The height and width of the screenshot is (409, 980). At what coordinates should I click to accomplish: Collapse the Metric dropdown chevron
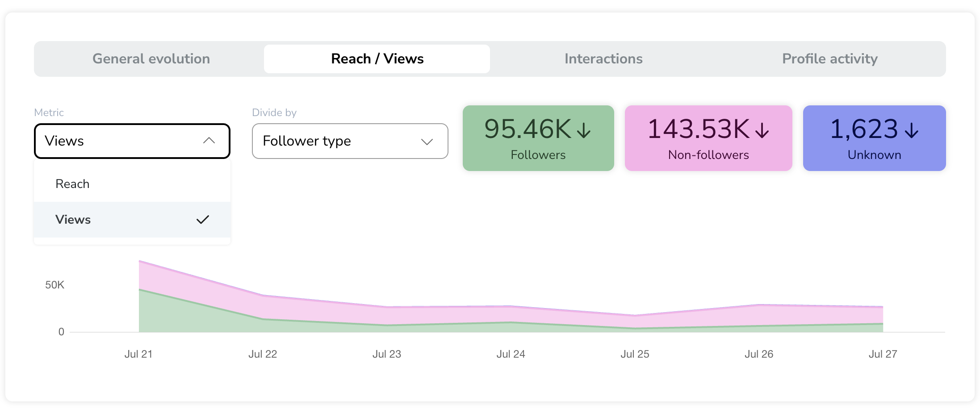pyautogui.click(x=209, y=141)
